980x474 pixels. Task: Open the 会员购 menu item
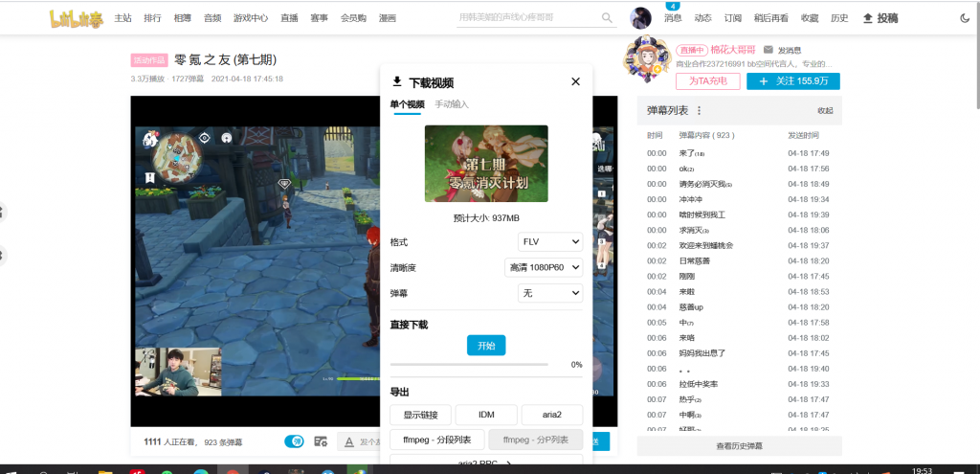(x=353, y=18)
